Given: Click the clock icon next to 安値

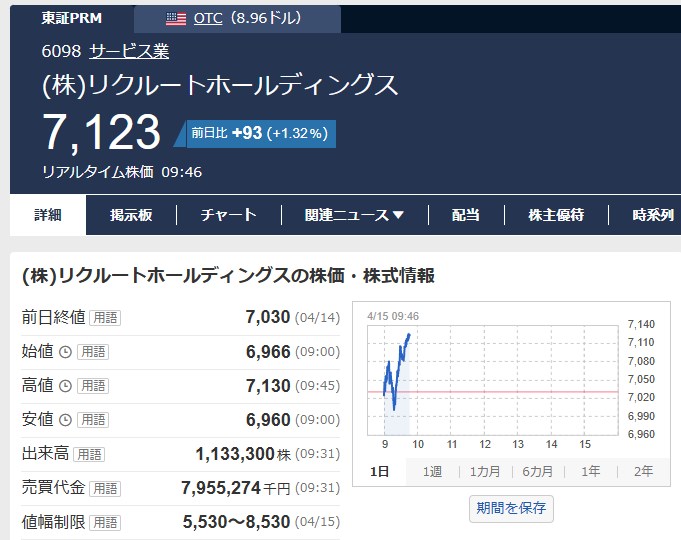Looking at the screenshot, I should click(x=65, y=420).
